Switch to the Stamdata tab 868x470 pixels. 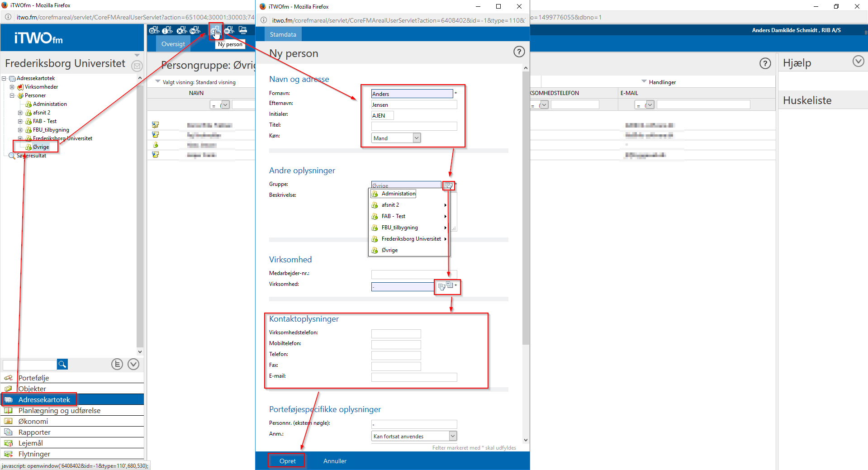pos(283,34)
